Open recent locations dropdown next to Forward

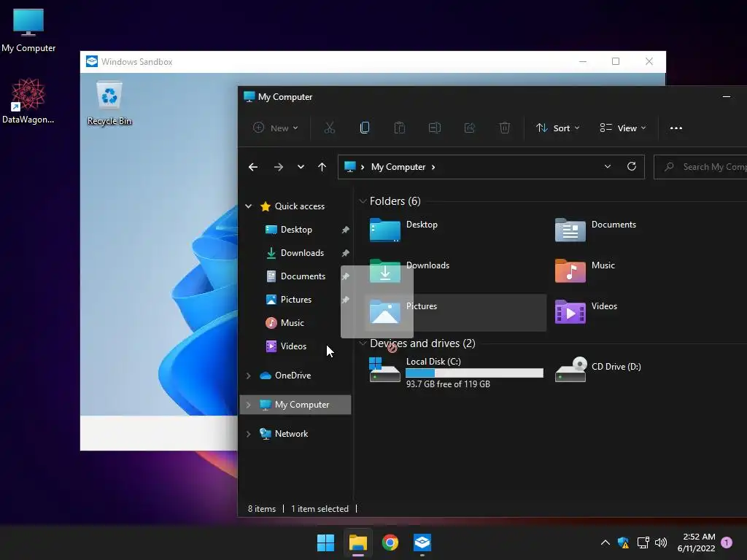point(301,167)
